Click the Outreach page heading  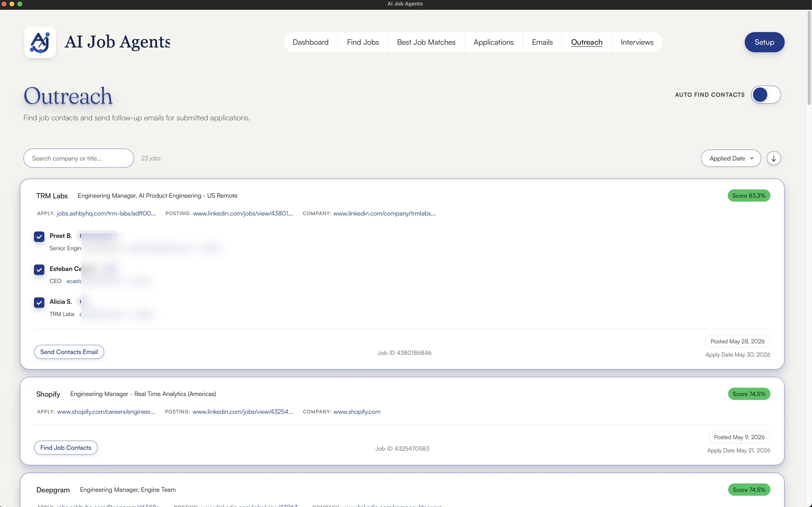(68, 96)
